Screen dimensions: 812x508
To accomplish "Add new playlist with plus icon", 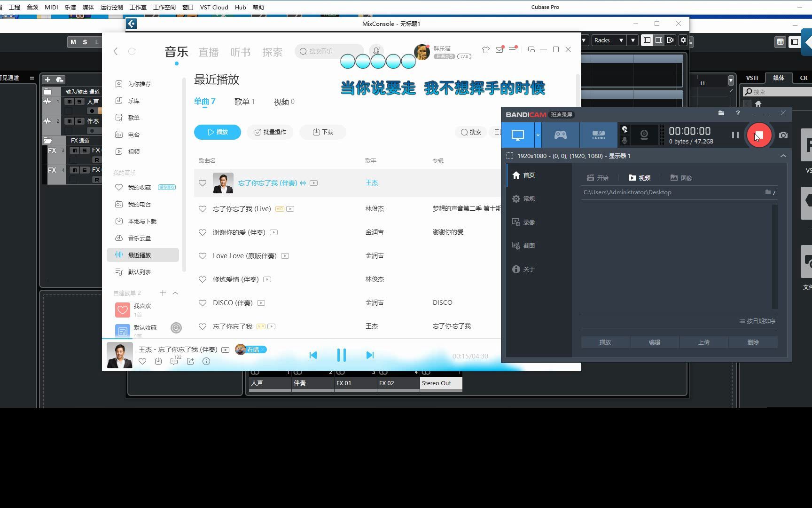I will 163,293.
